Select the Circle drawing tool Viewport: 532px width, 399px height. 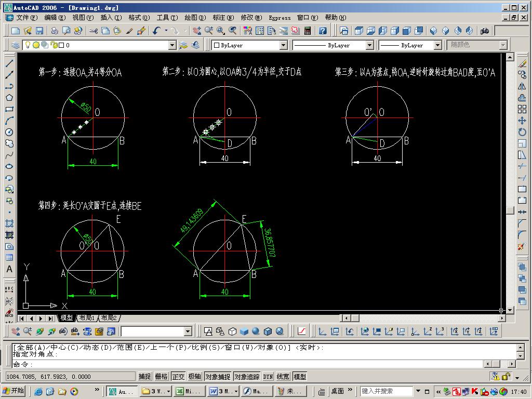click(9, 132)
